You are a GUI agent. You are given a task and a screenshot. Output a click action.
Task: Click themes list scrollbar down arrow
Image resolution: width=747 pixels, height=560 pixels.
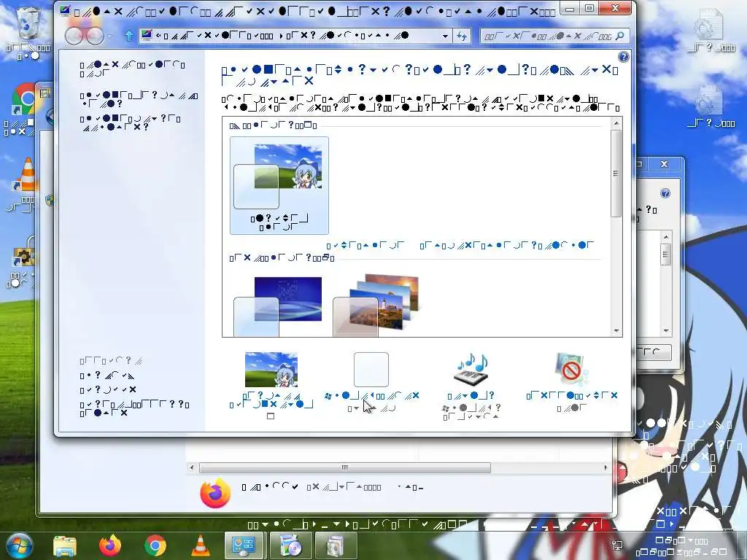coord(616,330)
